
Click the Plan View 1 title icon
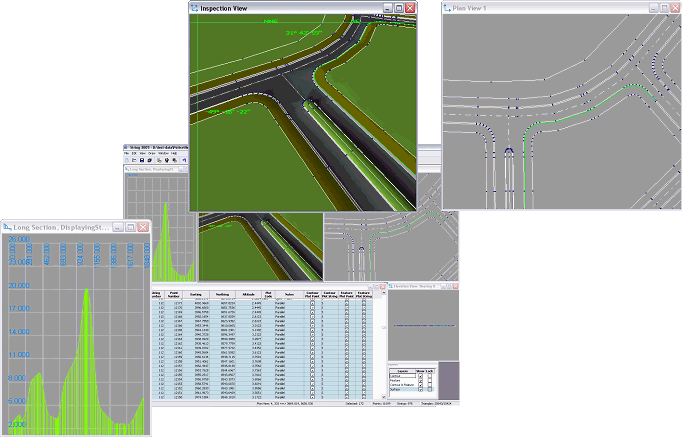coord(446,8)
